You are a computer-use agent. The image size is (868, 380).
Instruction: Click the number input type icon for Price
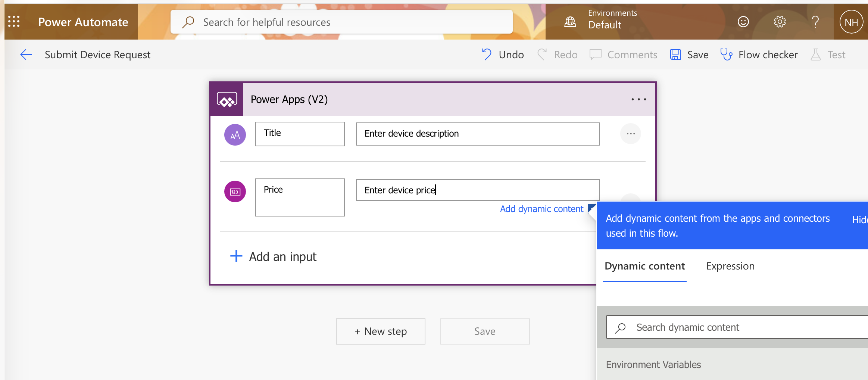point(235,191)
